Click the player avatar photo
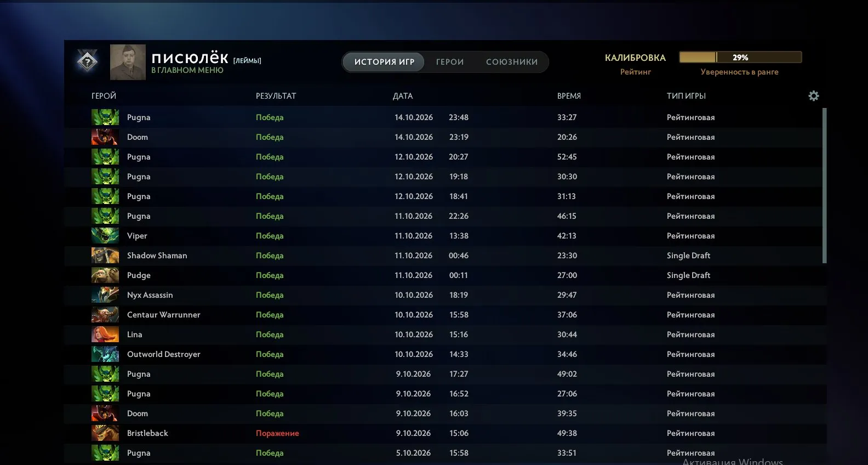 pos(128,62)
